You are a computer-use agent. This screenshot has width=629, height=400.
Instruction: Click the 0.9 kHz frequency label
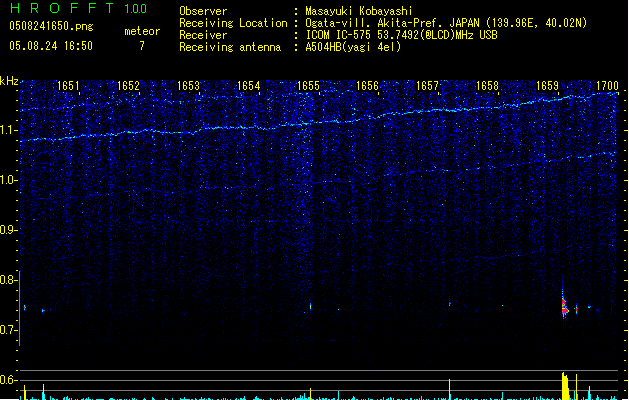pos(9,230)
